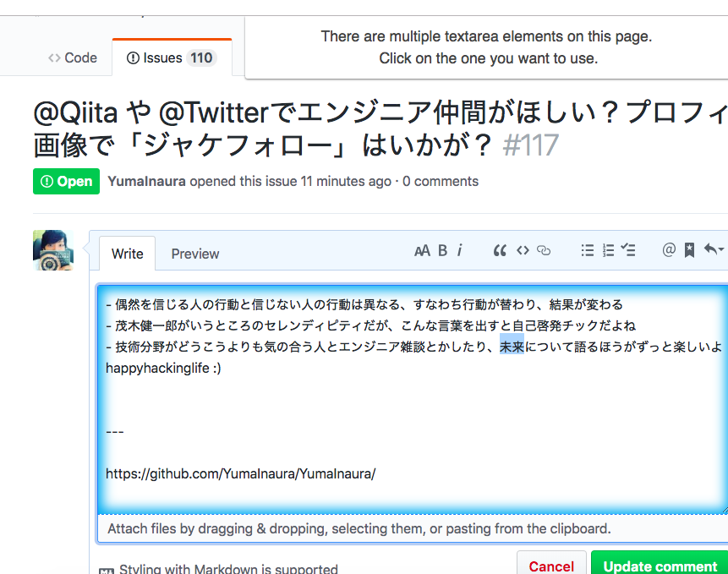Open saved replies dropdown arrow

coord(714,249)
